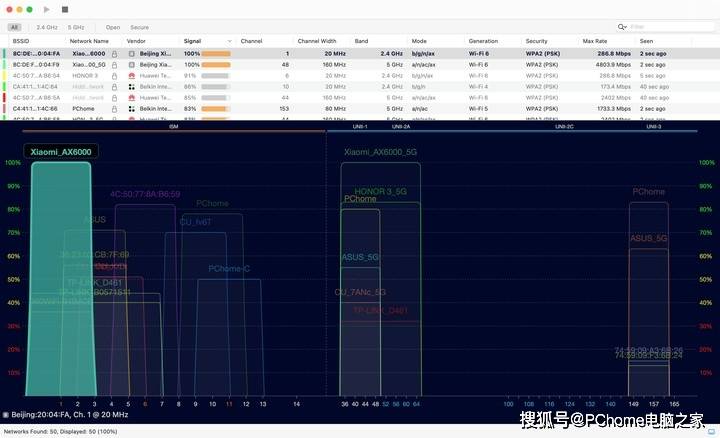The height and width of the screenshot is (438, 720).
Task: Select the All networks filter tab
Action: (14, 27)
